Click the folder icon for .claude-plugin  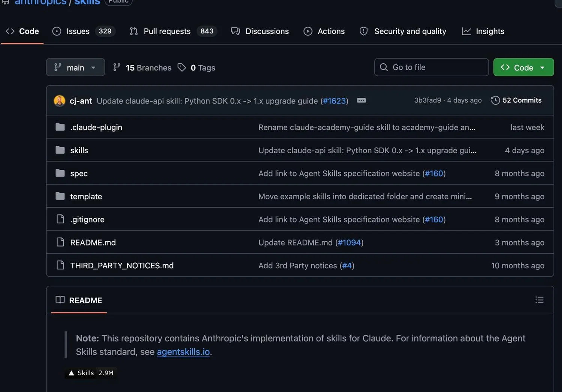pyautogui.click(x=60, y=127)
